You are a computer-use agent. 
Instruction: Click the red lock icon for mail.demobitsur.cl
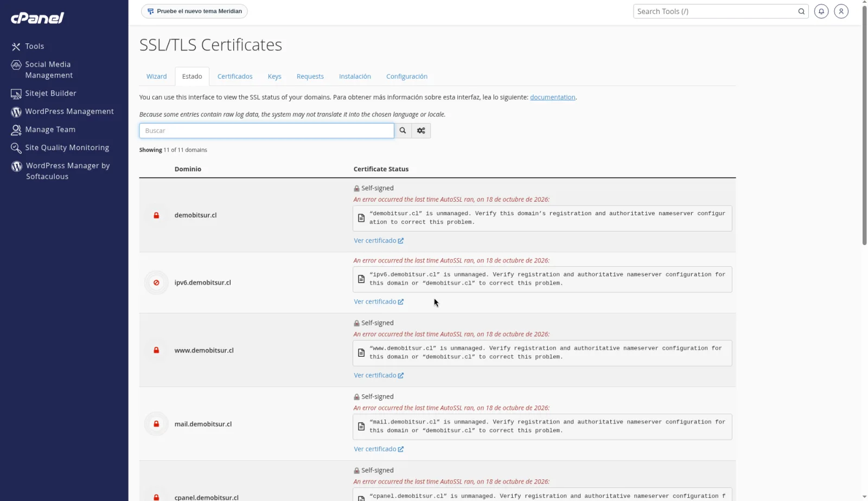click(156, 424)
